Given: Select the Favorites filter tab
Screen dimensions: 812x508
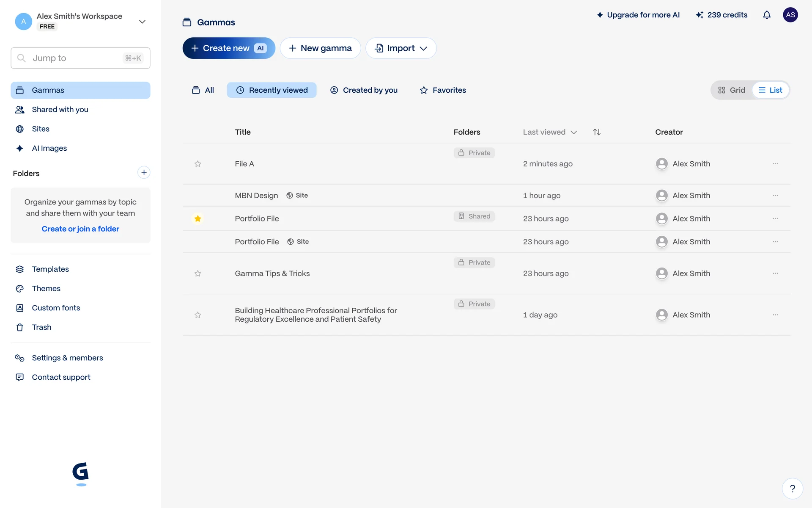Looking at the screenshot, I should [443, 90].
